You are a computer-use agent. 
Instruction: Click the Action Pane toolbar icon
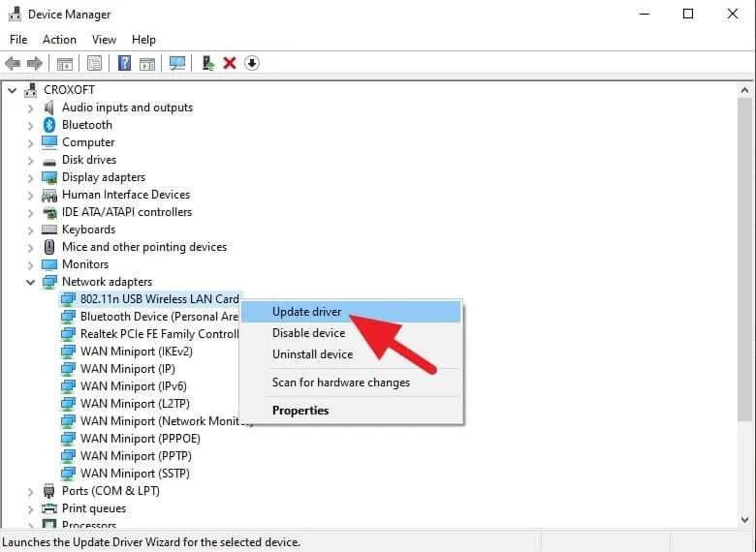(x=147, y=63)
